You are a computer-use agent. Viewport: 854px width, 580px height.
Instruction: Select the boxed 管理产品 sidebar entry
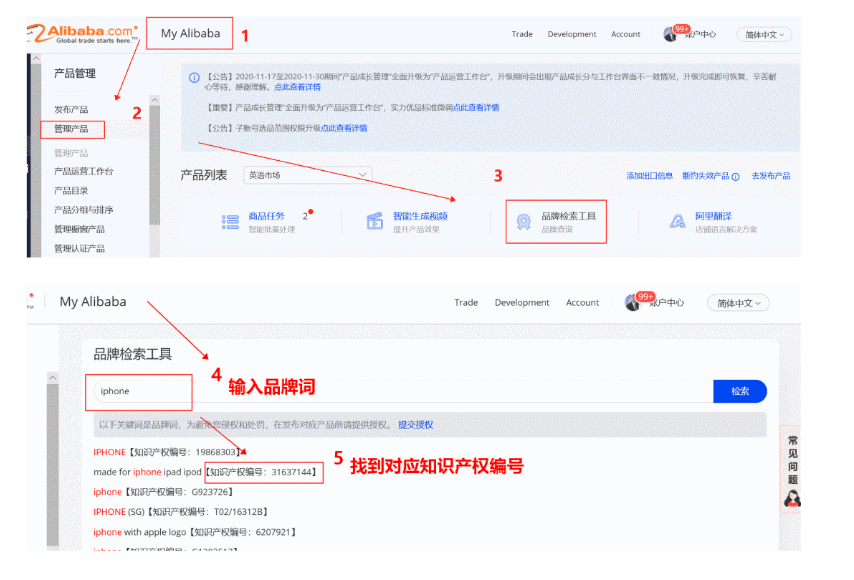point(71,129)
